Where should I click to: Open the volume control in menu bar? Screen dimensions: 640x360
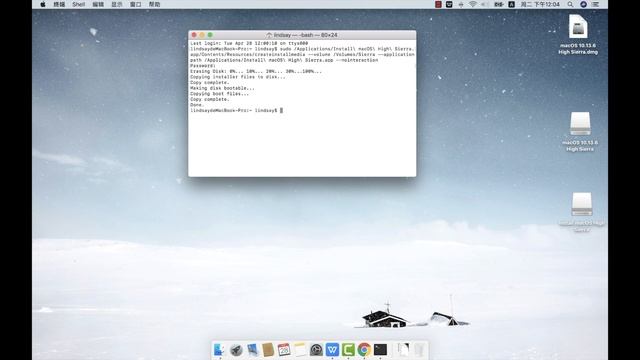(x=484, y=4)
